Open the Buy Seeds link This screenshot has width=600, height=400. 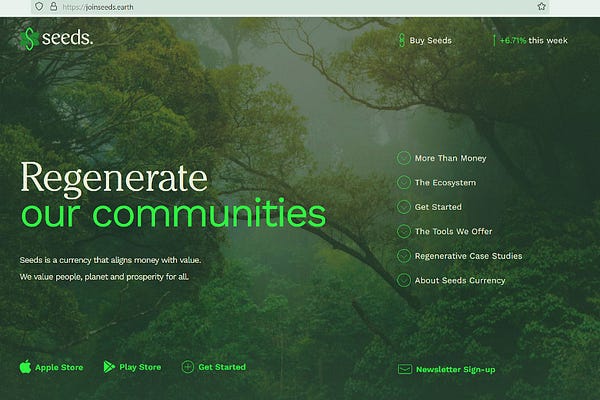click(x=430, y=41)
